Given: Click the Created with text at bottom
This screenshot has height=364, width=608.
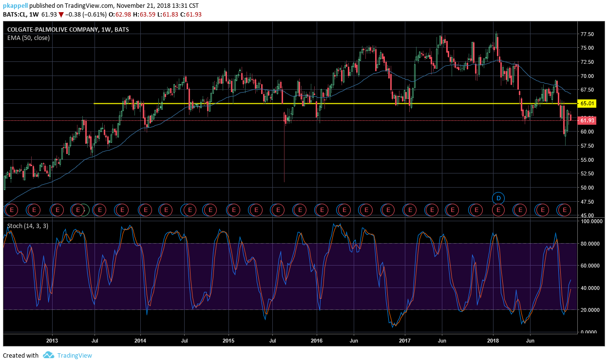Looking at the screenshot, I should (x=21, y=355).
